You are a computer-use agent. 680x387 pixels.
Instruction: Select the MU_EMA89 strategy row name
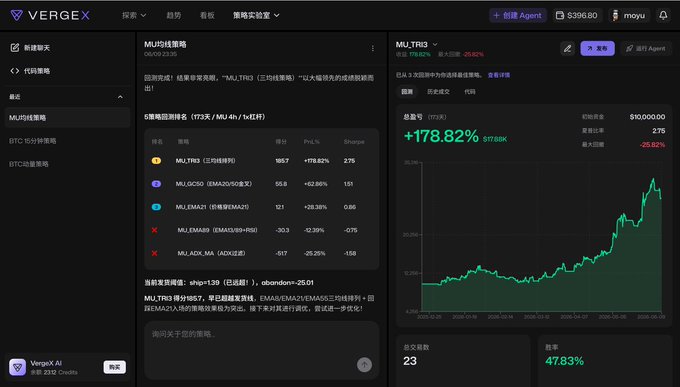click(217, 230)
